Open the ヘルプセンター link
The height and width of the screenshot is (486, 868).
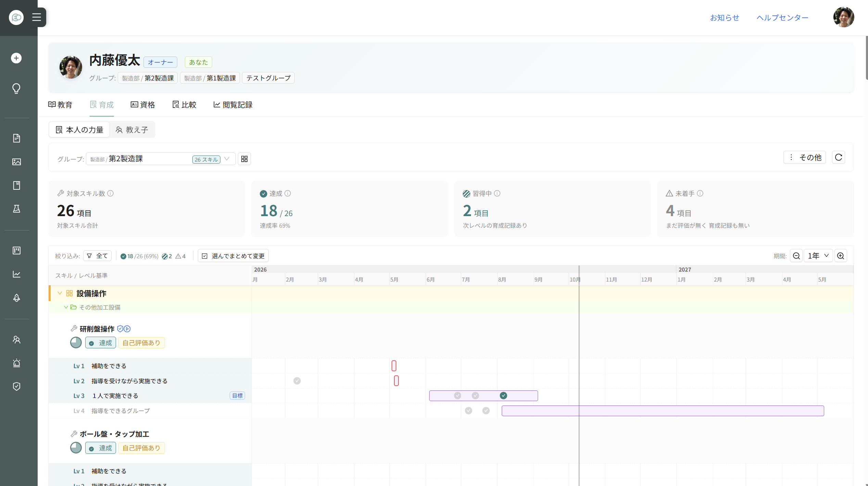click(x=782, y=17)
